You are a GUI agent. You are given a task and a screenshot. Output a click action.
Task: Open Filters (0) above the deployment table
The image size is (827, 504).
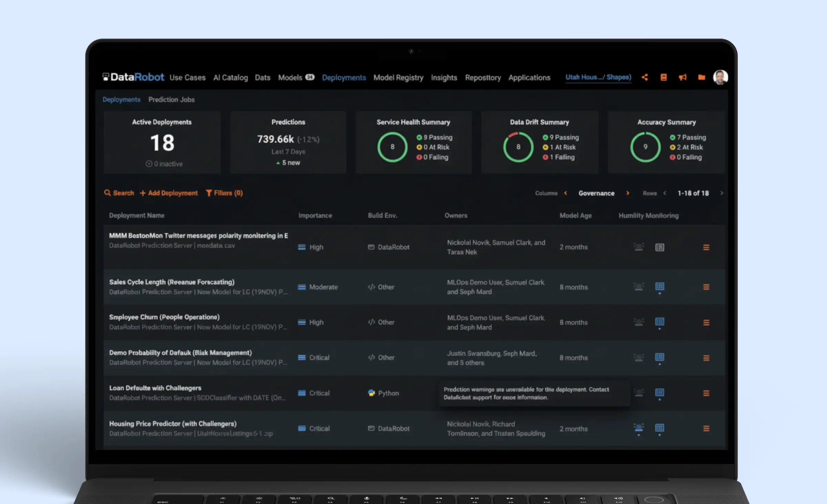coord(224,193)
